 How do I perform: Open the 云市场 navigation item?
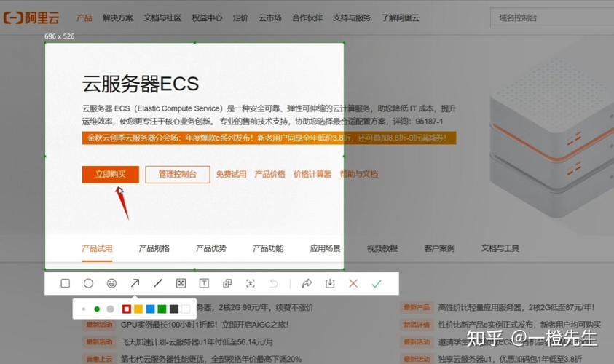[270, 17]
